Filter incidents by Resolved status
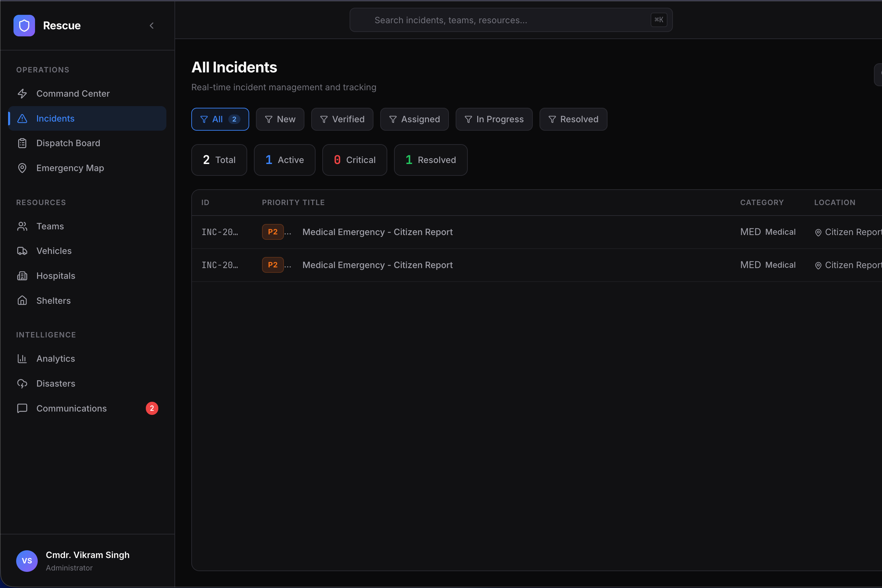Screen dimensions: 882x588 (x=574, y=119)
